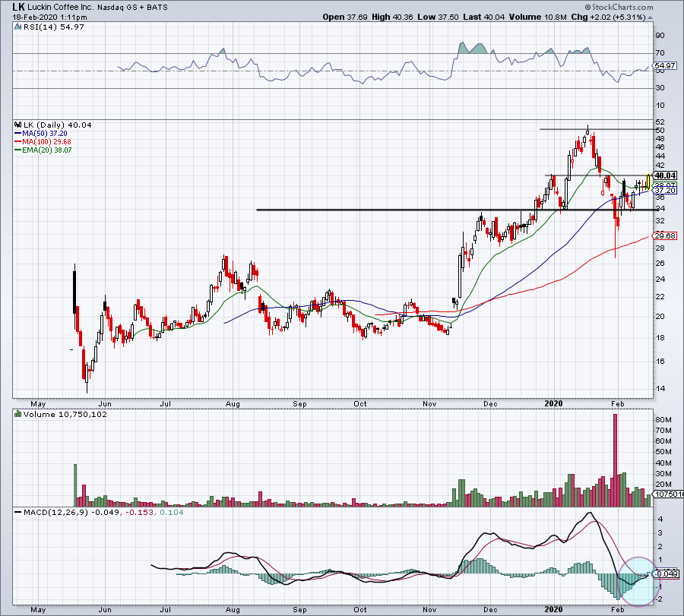Click the volume bars icon beside the Volume legend
684x616 pixels.
coord(18,414)
